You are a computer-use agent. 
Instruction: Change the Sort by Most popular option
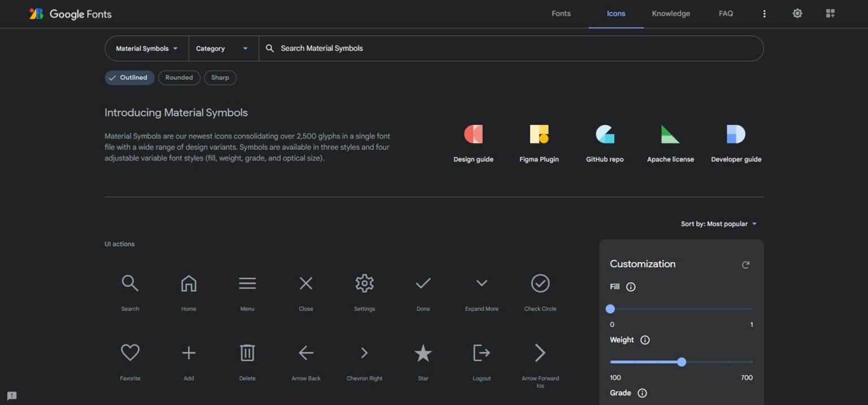(x=719, y=224)
